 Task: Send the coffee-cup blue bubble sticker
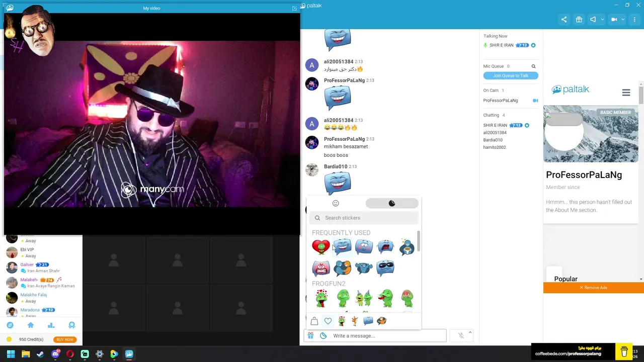407,247
